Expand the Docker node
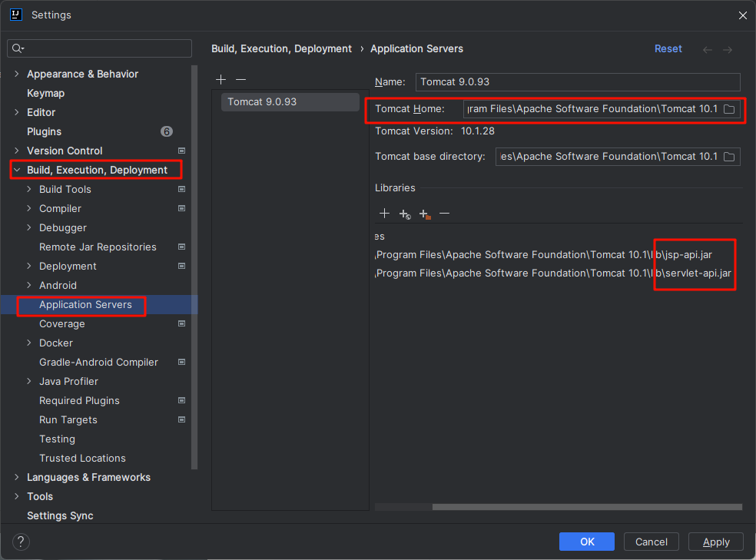756x560 pixels. [29, 343]
